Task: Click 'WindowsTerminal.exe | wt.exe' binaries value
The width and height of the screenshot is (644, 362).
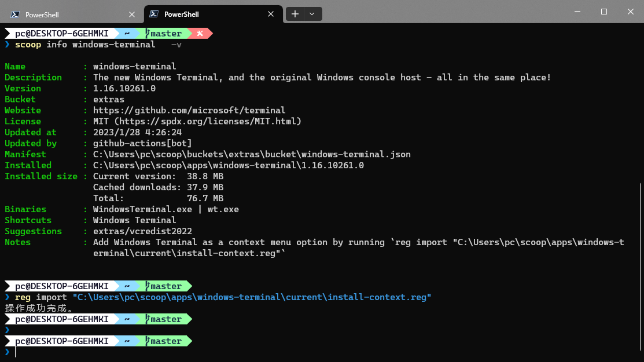Action: click(165, 209)
